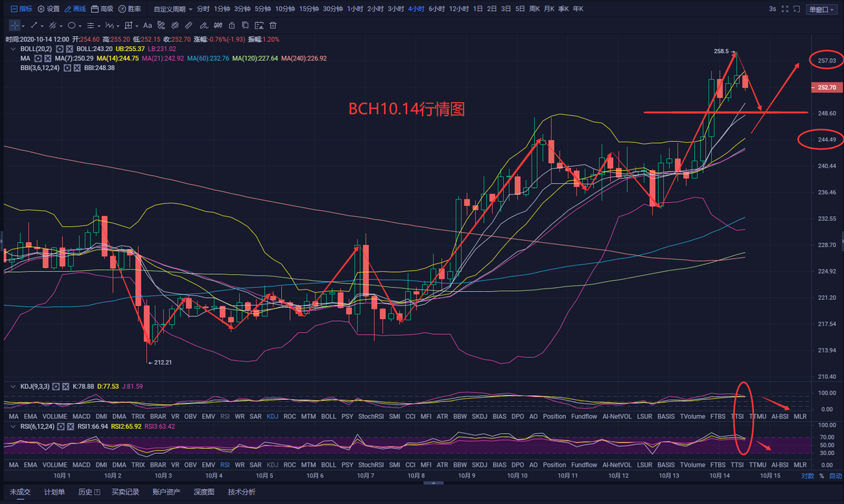Collapse the BOLL indicator legend

pyautogui.click(x=13, y=49)
